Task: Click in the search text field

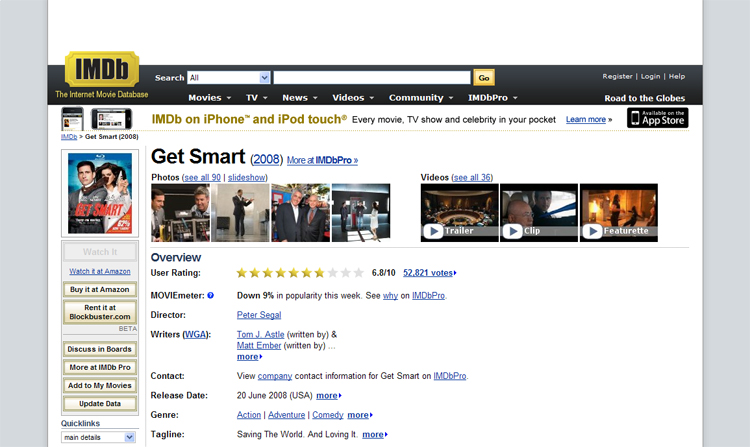Action: pyautogui.click(x=371, y=78)
